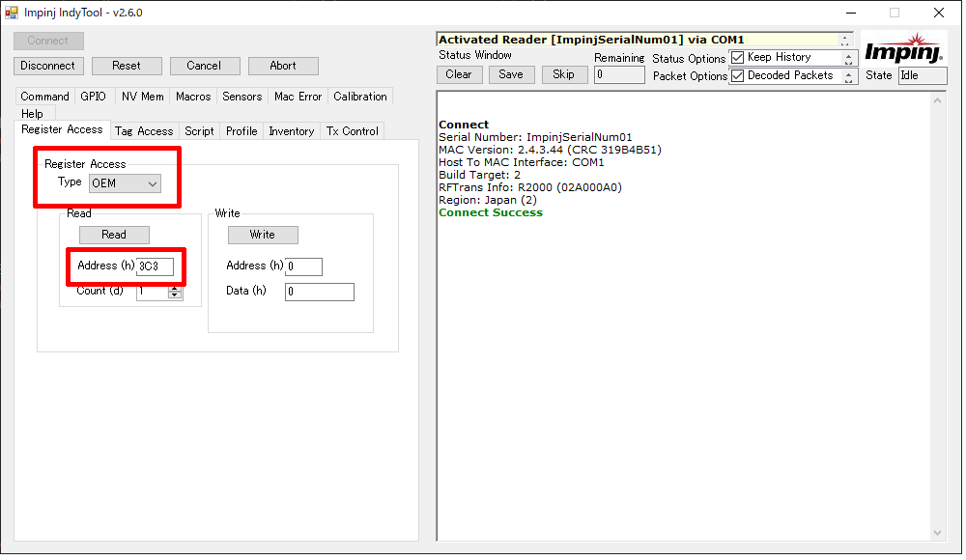Click the Abort button
Image resolution: width=966 pixels, height=560 pixels.
(283, 66)
